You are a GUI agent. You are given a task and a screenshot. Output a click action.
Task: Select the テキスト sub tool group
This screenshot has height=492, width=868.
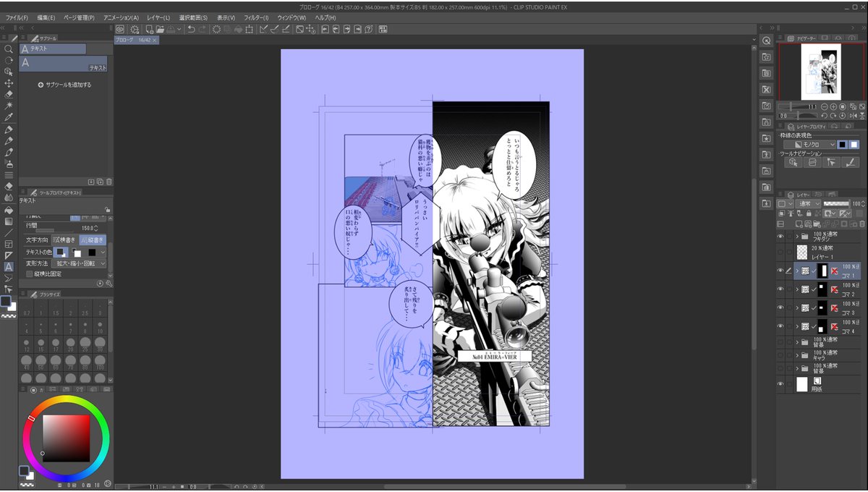[x=53, y=49]
